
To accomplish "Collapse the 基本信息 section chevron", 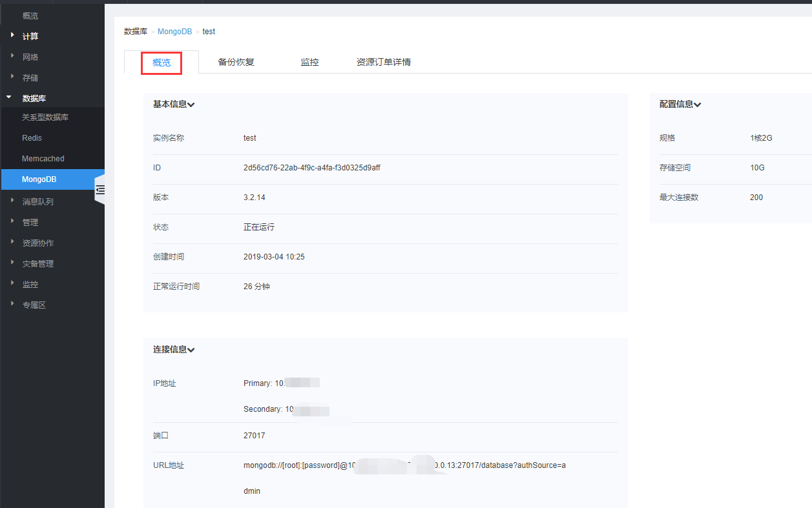I will 191,105.
